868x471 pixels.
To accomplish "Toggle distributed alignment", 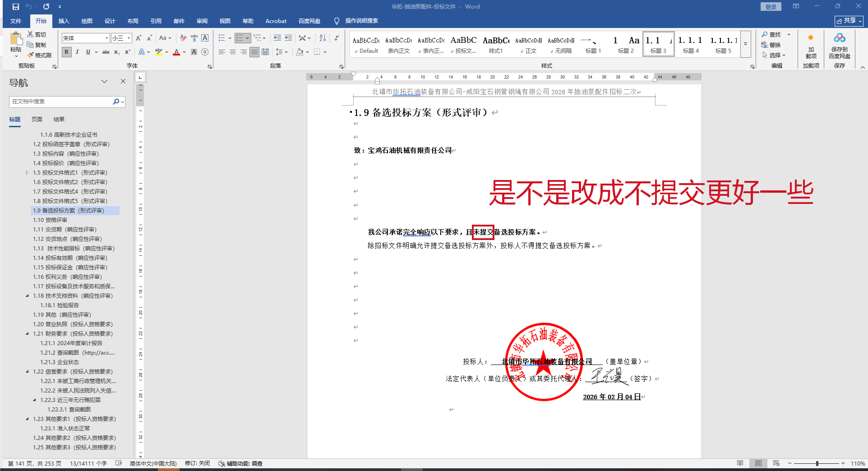I will coord(265,52).
